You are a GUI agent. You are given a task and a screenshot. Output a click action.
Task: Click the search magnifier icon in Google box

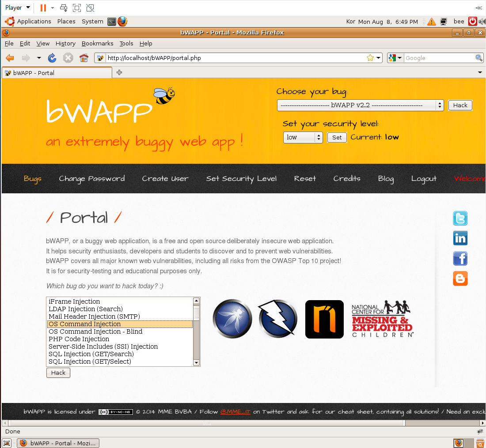click(x=478, y=58)
